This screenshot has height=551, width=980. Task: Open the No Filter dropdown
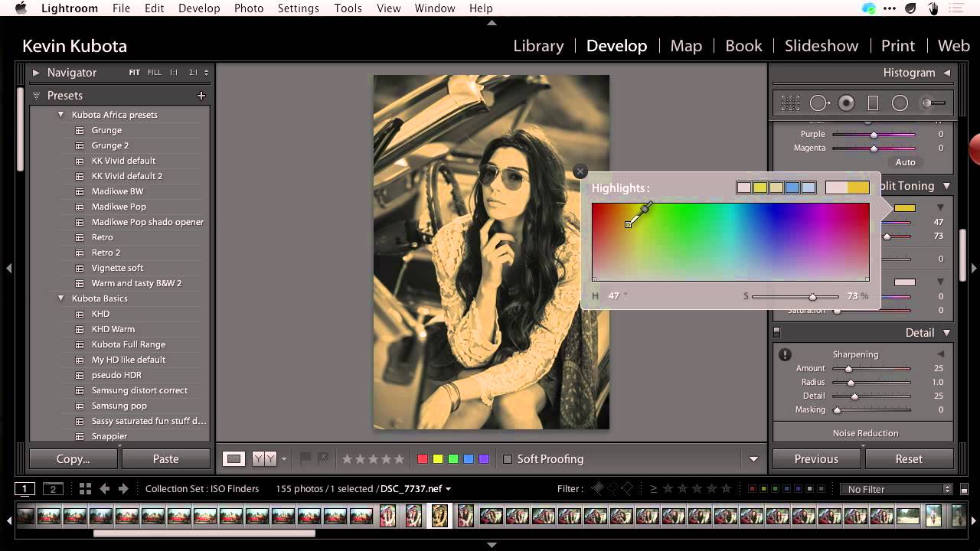[896, 489]
